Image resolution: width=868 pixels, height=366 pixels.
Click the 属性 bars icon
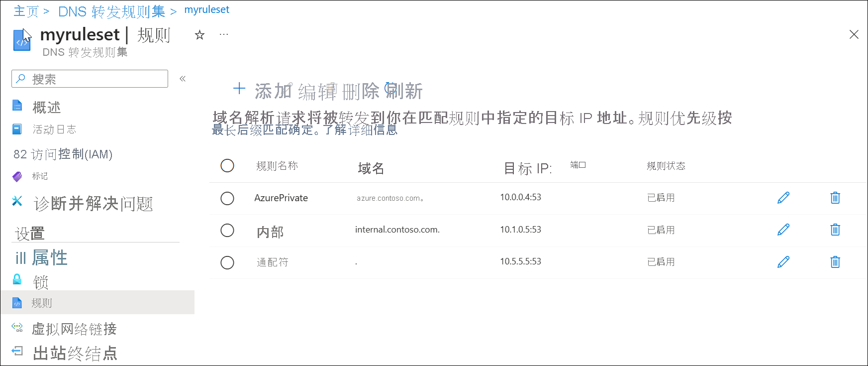tap(20, 258)
